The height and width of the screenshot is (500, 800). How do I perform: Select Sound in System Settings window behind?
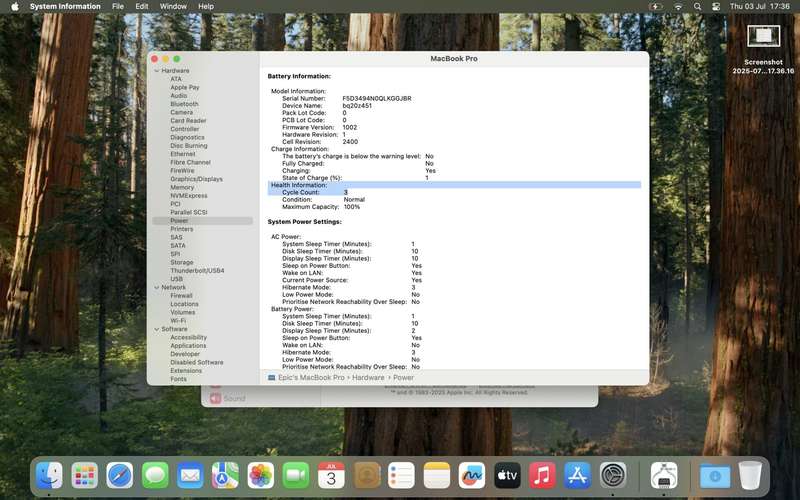(x=229, y=398)
